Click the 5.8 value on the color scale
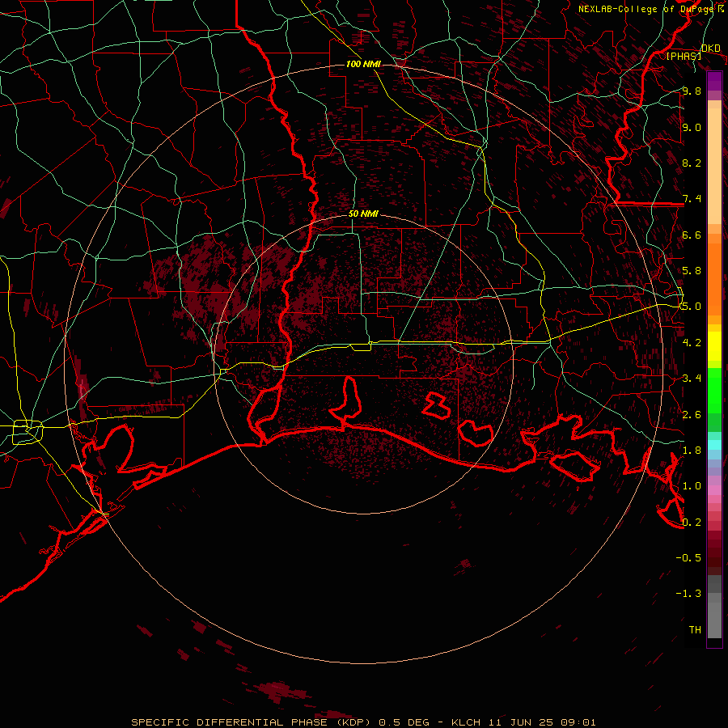Screen dimensions: 728x728 692,271
